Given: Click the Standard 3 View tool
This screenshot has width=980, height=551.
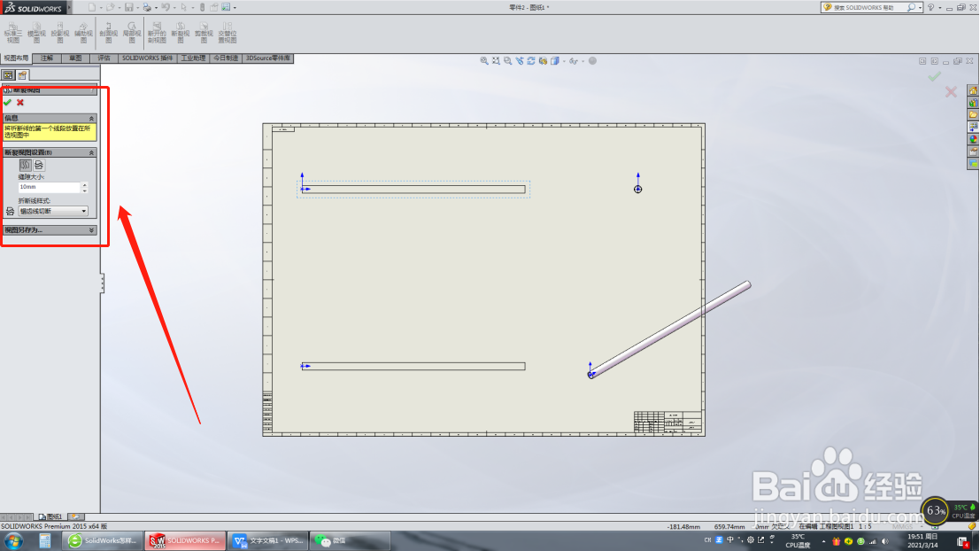Looking at the screenshot, I should coord(13,33).
